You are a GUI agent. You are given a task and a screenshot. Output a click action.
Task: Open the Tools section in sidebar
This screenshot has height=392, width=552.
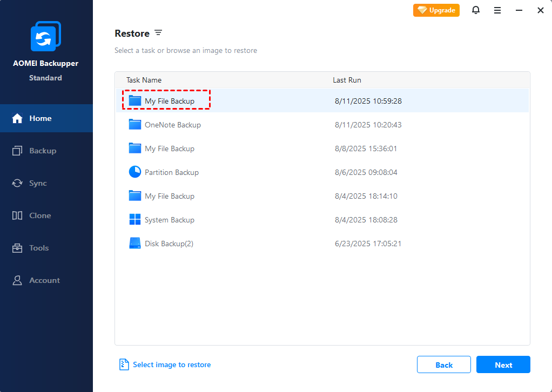click(x=39, y=248)
